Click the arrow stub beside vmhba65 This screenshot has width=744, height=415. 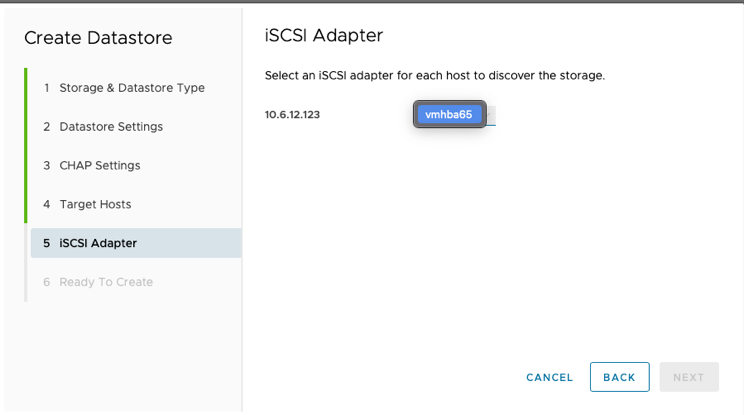point(491,115)
